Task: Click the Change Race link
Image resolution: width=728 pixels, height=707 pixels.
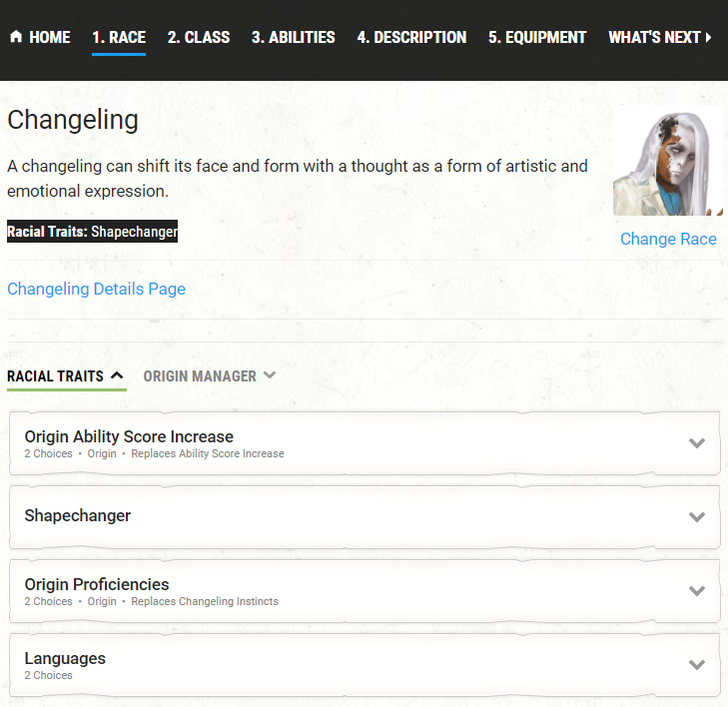Action: pyautogui.click(x=668, y=239)
